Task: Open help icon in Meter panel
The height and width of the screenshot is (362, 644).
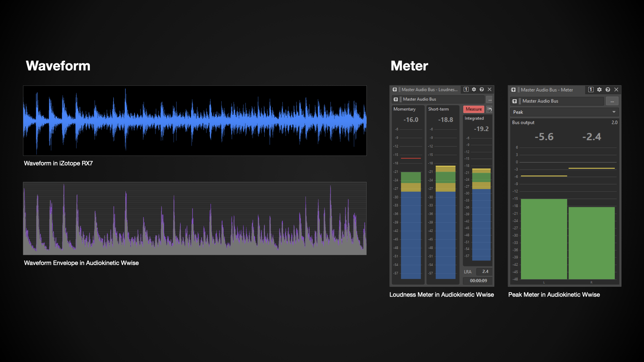Action: 608,90
